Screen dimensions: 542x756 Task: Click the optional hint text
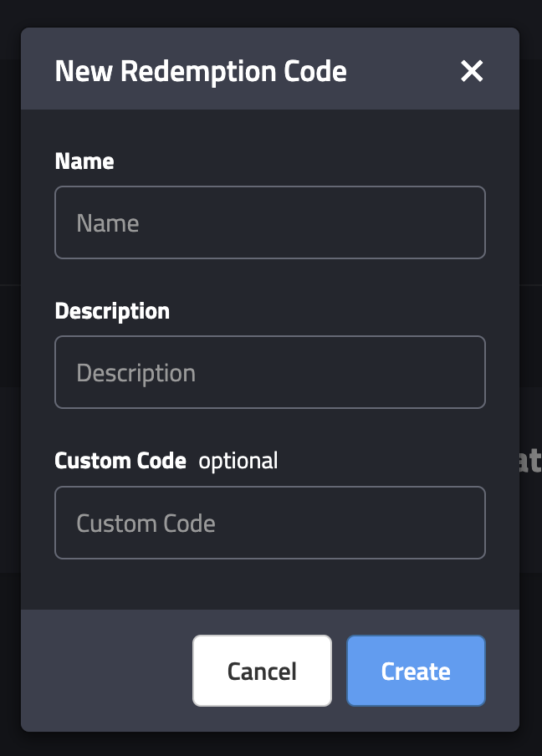pyautogui.click(x=238, y=462)
